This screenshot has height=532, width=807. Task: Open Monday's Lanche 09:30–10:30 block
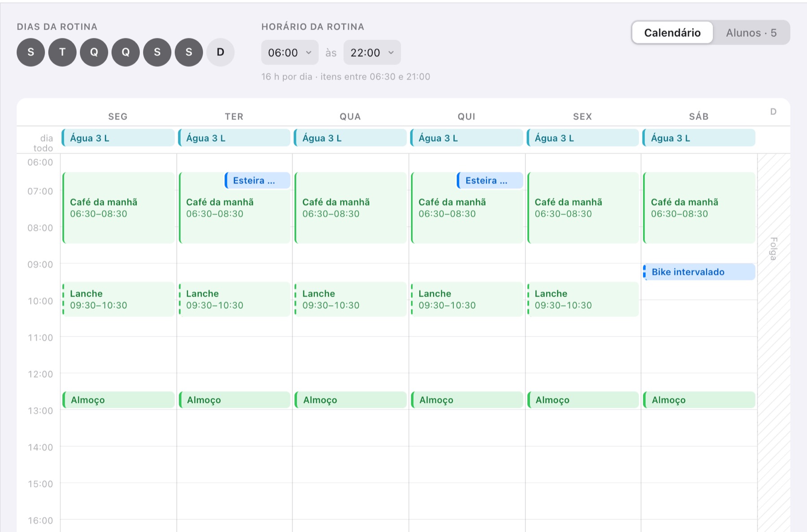pos(118,299)
